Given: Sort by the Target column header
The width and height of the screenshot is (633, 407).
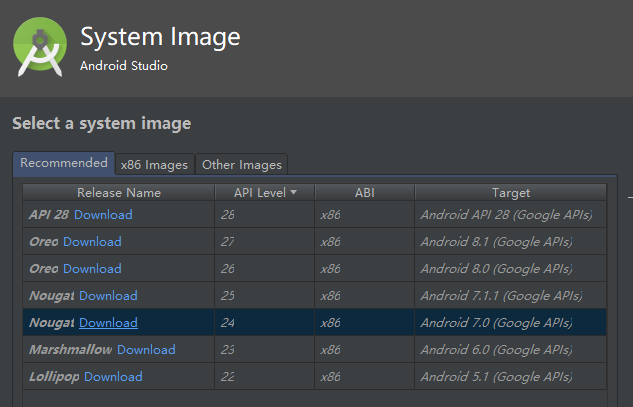Looking at the screenshot, I should pyautogui.click(x=511, y=193).
